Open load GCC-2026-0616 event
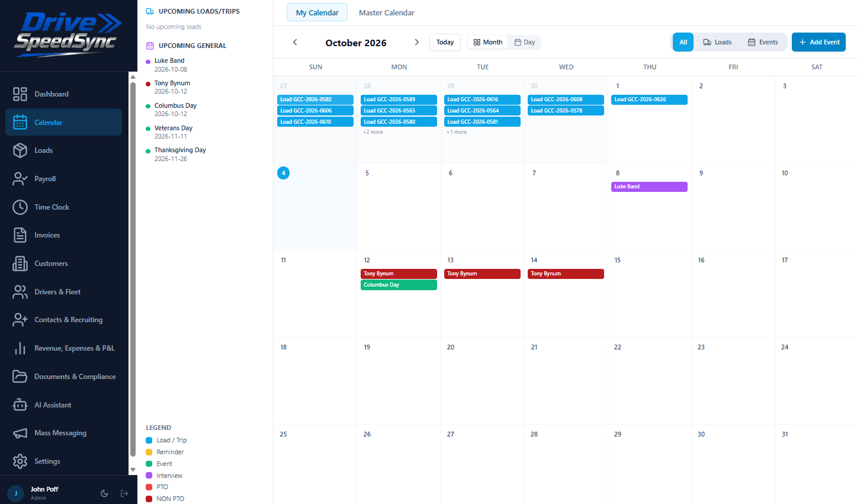857x504 pixels. pos(482,99)
